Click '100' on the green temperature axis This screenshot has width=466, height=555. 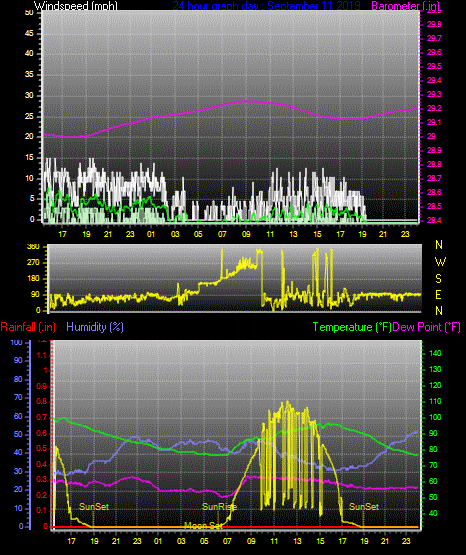(x=435, y=417)
